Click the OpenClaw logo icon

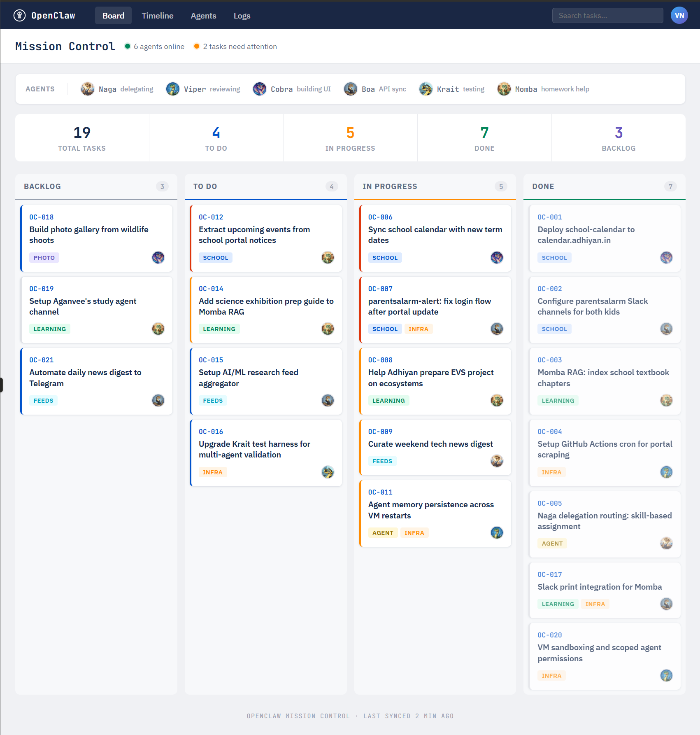click(19, 16)
